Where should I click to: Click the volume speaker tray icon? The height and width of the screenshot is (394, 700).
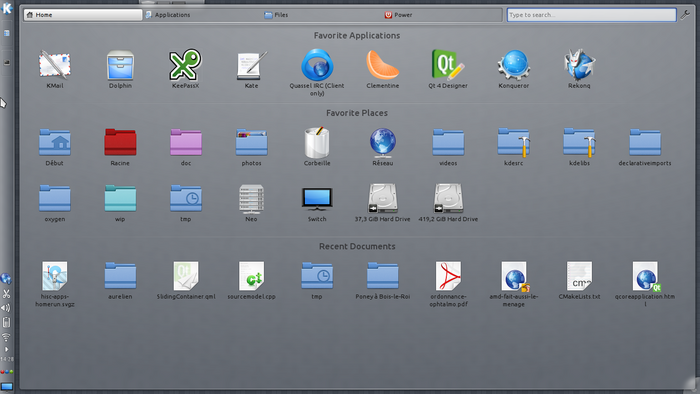coord(6,308)
